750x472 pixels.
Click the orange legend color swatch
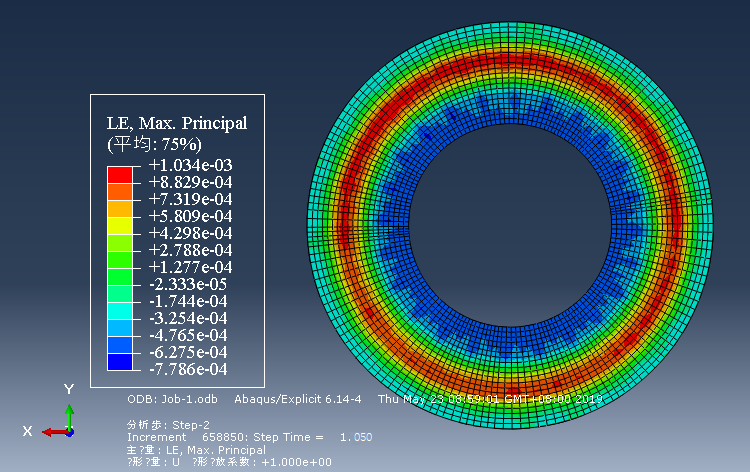point(120,192)
